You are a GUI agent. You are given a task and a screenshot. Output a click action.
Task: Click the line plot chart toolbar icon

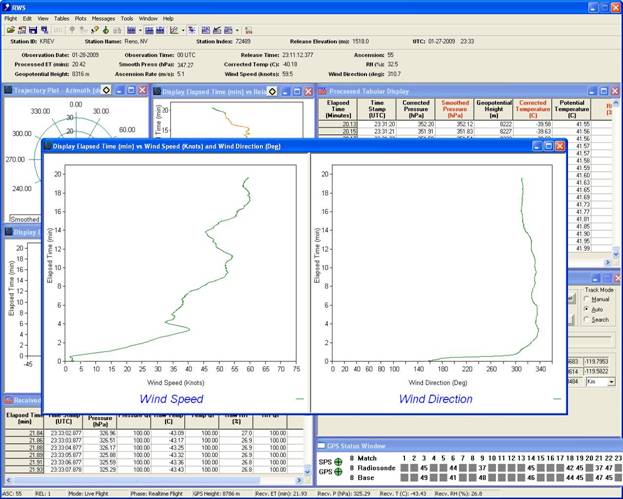click(174, 30)
